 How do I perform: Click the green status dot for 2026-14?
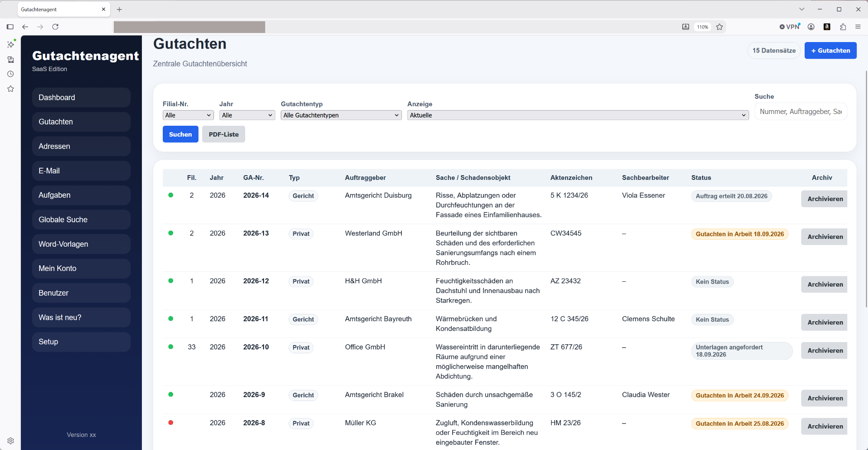tap(171, 195)
